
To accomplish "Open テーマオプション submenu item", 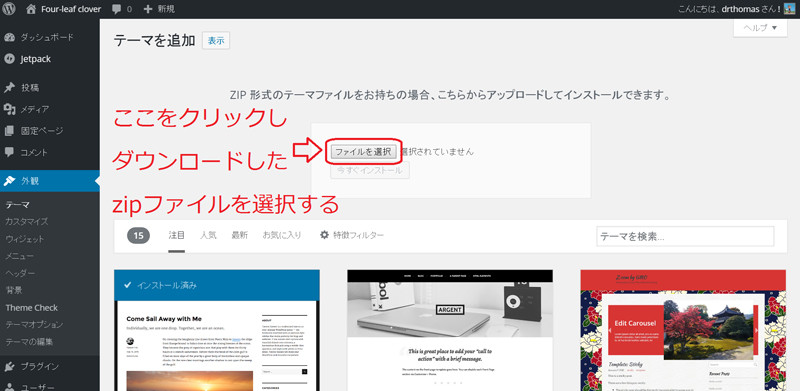I will click(34, 324).
